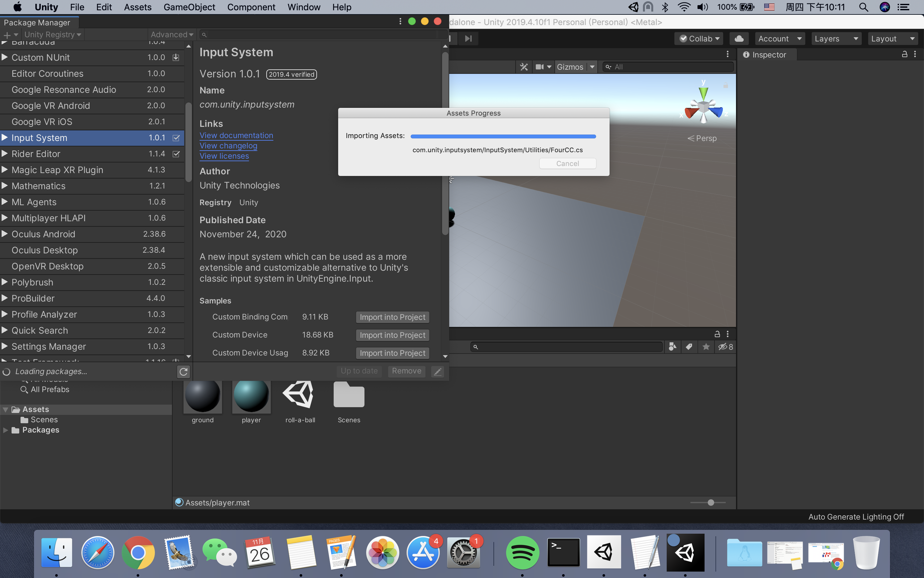924x578 pixels.
Task: Select the Package Manager tab
Action: pos(39,22)
